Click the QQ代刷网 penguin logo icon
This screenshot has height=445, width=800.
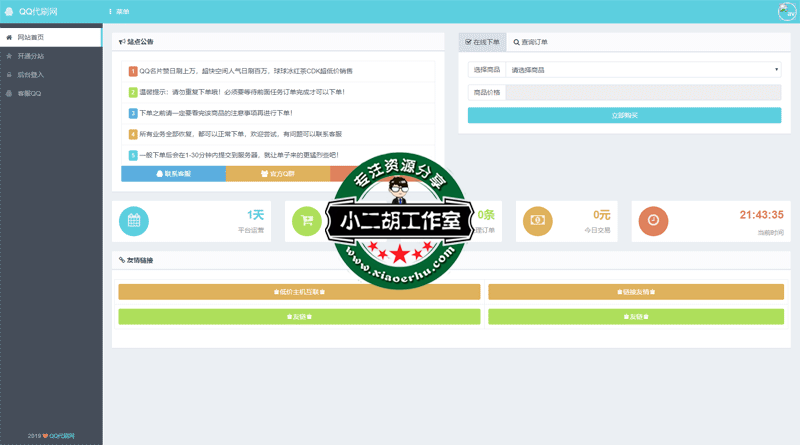8,11
